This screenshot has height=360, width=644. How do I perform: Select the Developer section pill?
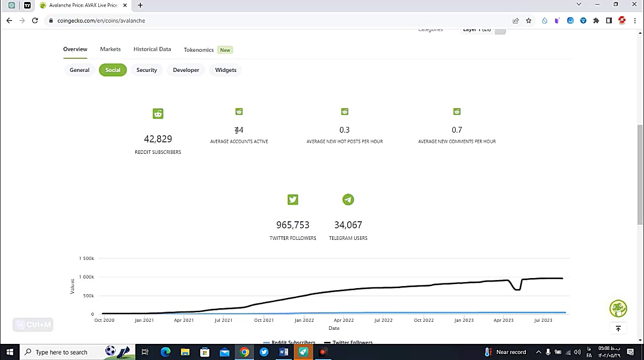coord(186,70)
